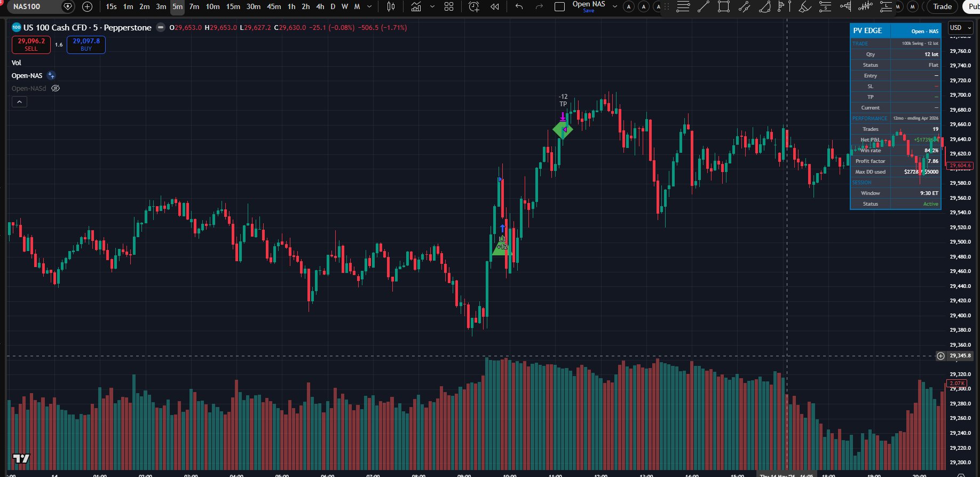The height and width of the screenshot is (477, 980).
Task: Switch chart to 1h interval
Action: (291, 6)
